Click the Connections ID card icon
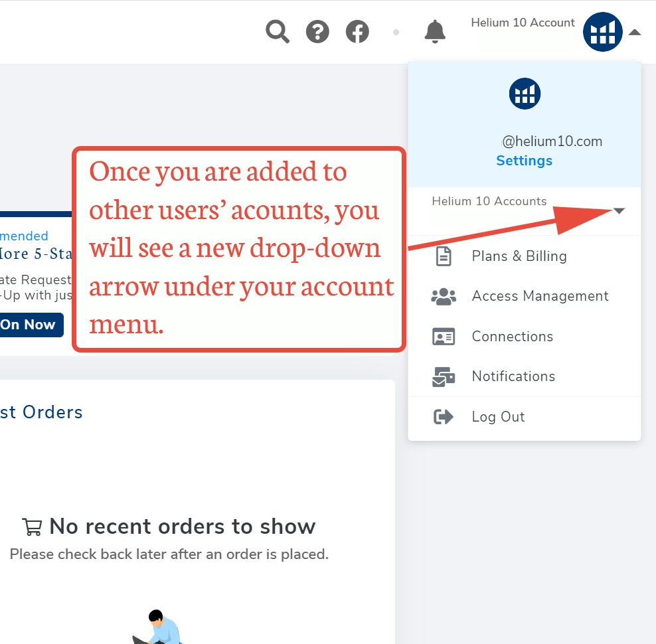The width and height of the screenshot is (656, 644). 444,337
